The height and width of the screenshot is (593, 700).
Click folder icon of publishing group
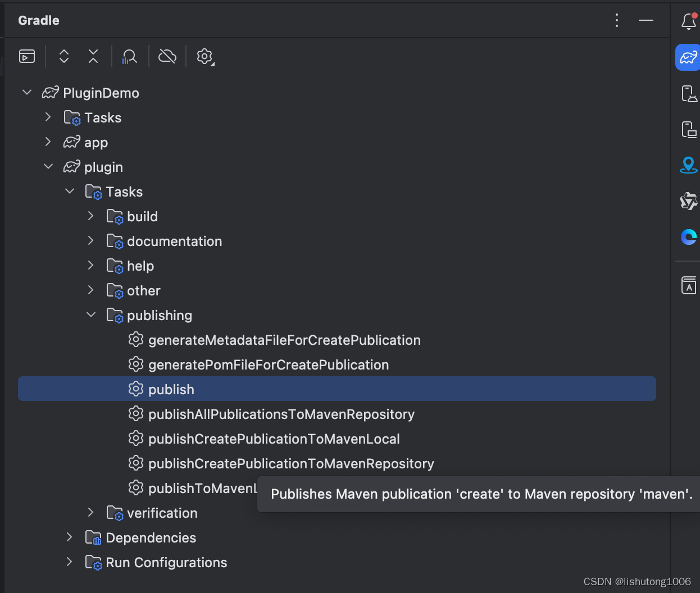115,316
